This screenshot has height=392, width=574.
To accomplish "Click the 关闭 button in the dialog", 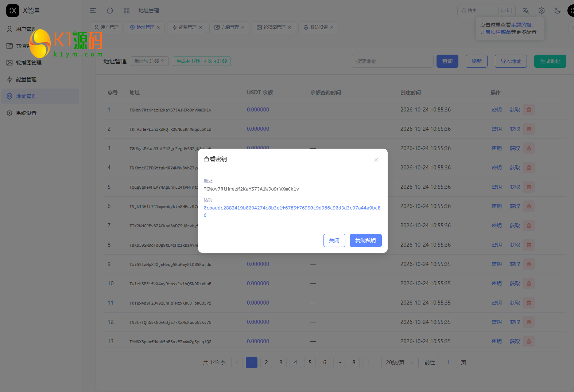I will [x=334, y=240].
